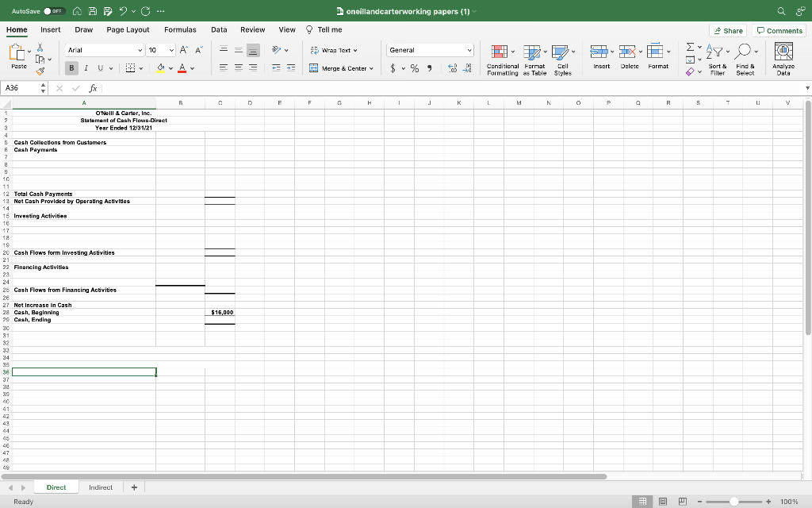Click the Cut scissors icon
The height and width of the screenshot is (508, 812).
pos(40,47)
